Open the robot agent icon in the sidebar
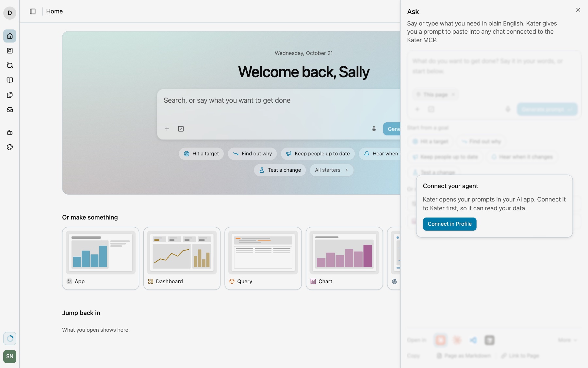Screen dimensions: 588x368 point(10,132)
